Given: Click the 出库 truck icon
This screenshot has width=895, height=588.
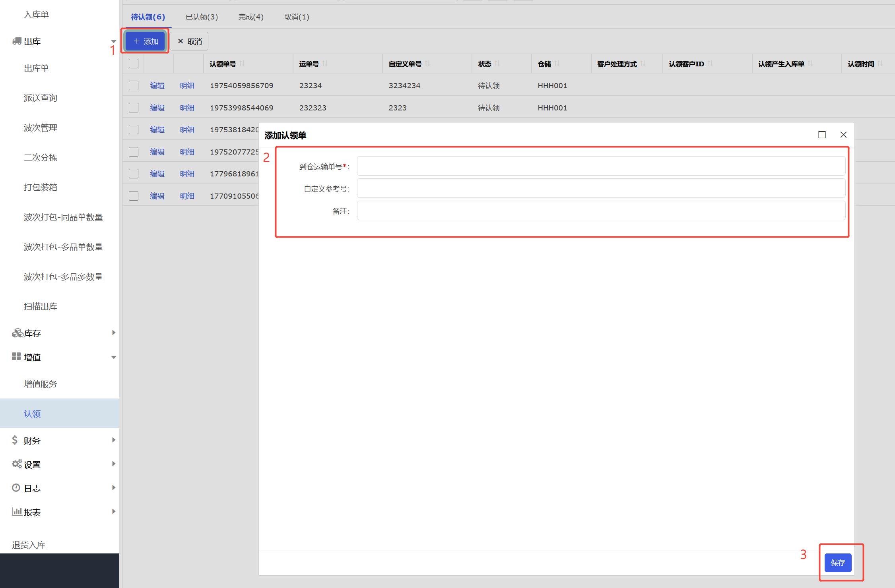Looking at the screenshot, I should (x=17, y=41).
